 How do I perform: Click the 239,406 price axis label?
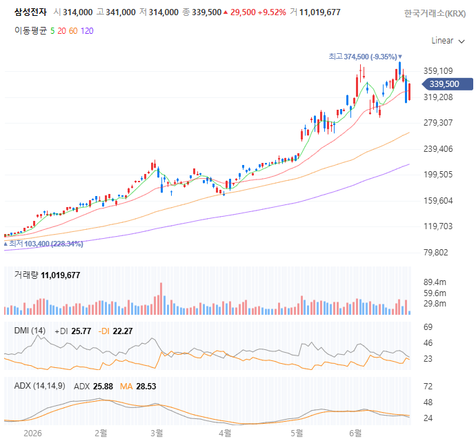[438, 149]
